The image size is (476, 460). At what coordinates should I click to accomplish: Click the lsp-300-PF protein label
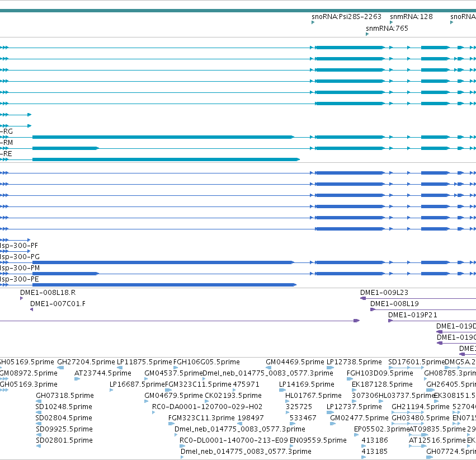pyautogui.click(x=19, y=246)
